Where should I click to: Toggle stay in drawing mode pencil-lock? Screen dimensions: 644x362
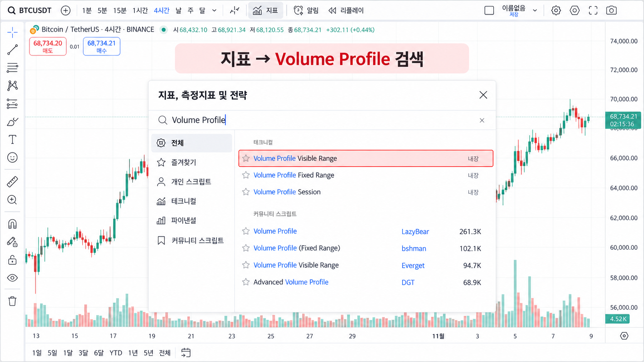coord(12,242)
